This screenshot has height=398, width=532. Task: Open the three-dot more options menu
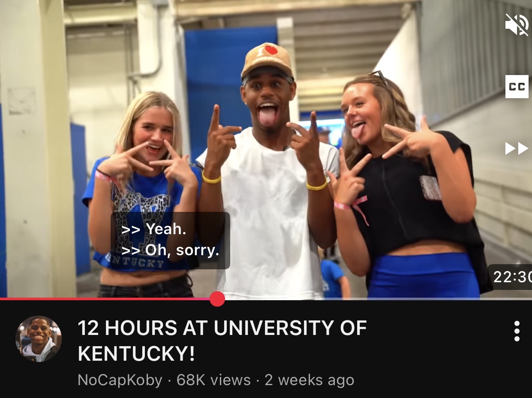[517, 331]
